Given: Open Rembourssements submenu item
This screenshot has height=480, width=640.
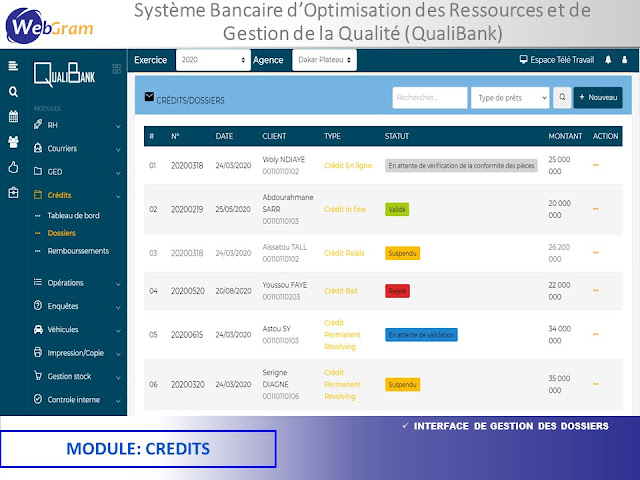Looking at the screenshot, I should coord(78,251).
